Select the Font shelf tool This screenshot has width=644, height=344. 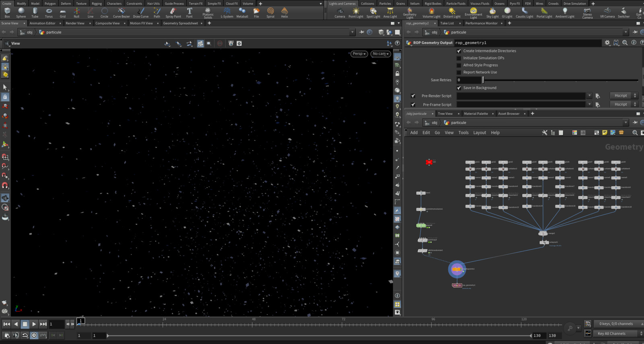189,13
